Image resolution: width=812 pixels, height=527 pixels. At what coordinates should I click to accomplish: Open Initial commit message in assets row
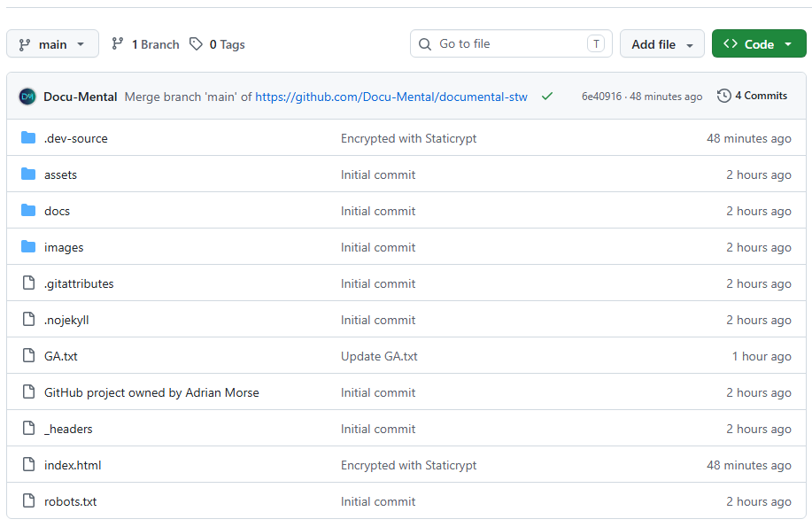tap(378, 174)
